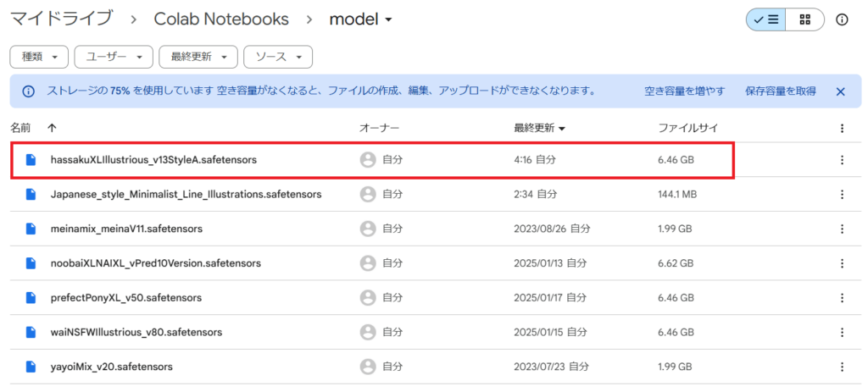
Task: Click owner avatar in waiNSFWIllustrious_v80 row
Action: [x=368, y=332]
